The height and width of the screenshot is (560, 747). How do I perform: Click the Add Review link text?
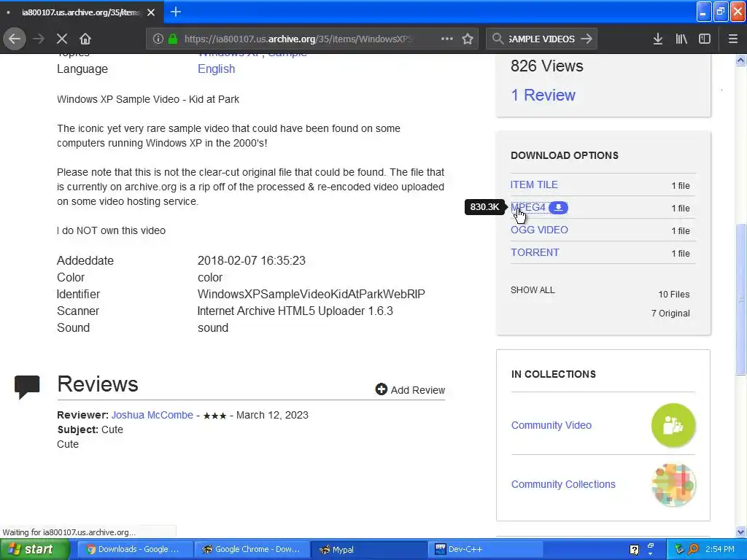[x=418, y=390]
